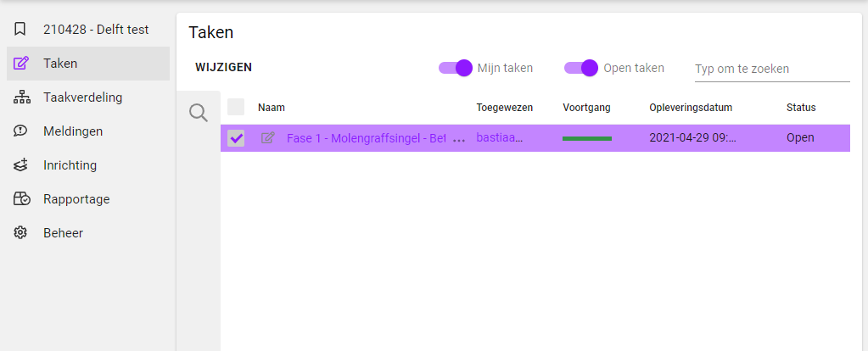Click the edit pencil icon in task row

[268, 138]
